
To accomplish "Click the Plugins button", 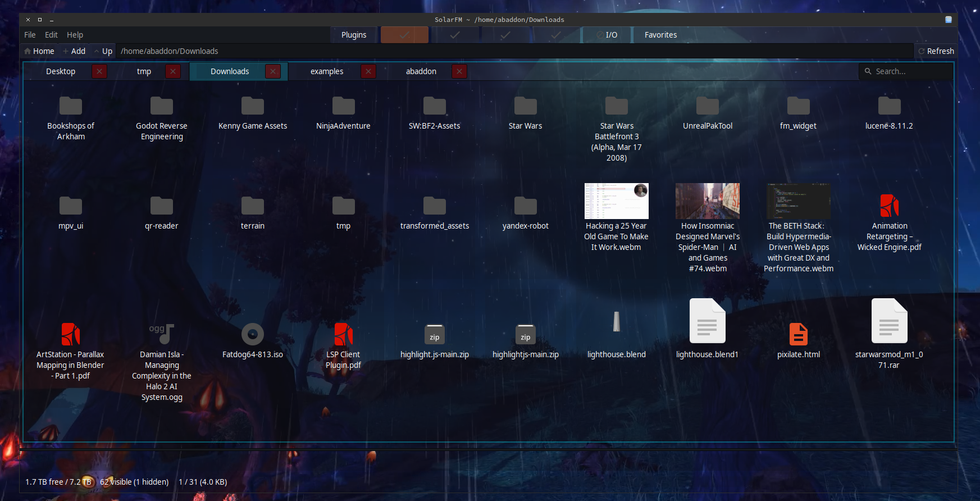I will [354, 35].
